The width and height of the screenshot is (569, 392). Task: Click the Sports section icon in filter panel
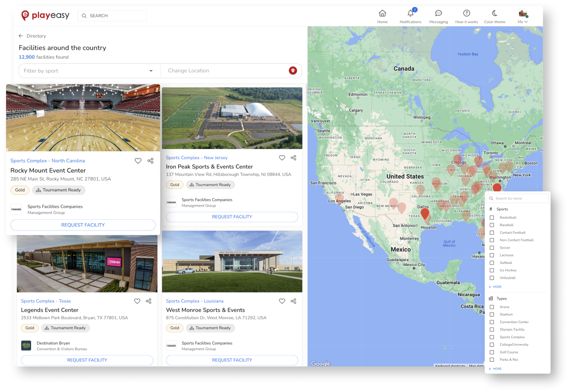pos(491,209)
